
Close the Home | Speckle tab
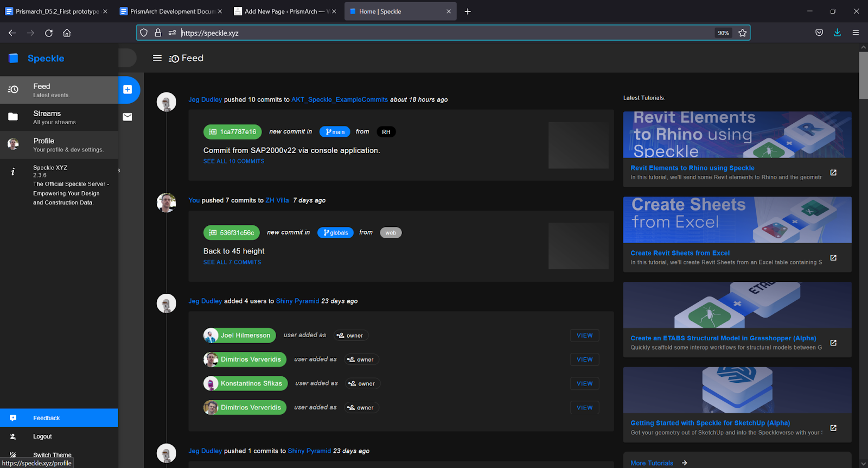tap(449, 11)
